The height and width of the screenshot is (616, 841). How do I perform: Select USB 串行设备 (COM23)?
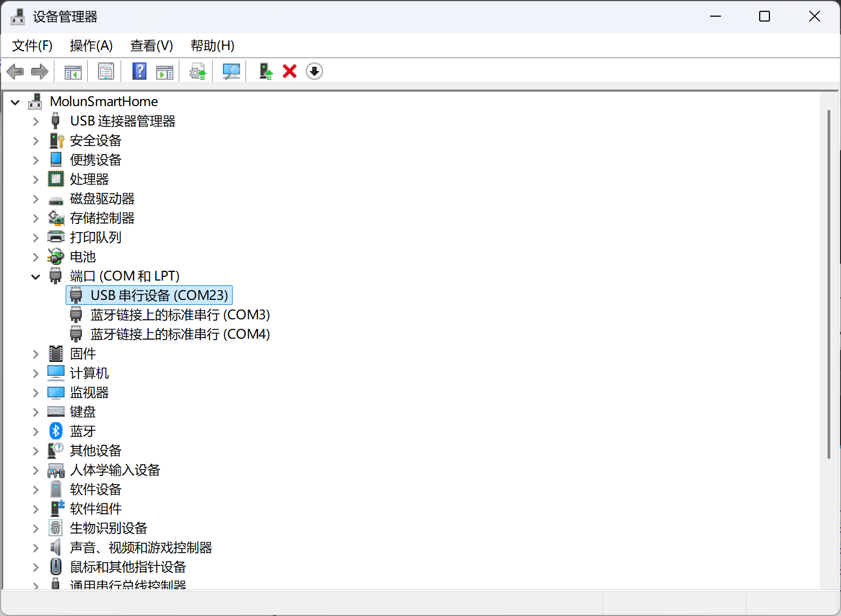[x=159, y=296]
